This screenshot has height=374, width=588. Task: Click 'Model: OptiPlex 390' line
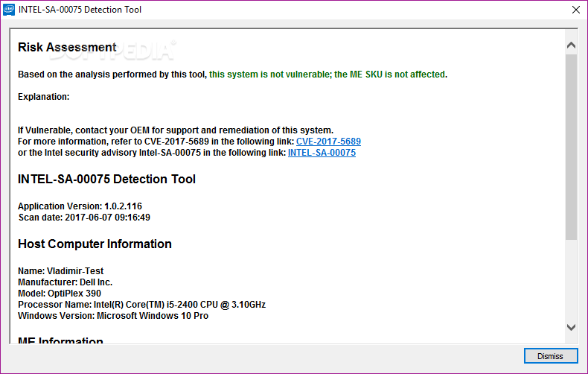point(60,294)
